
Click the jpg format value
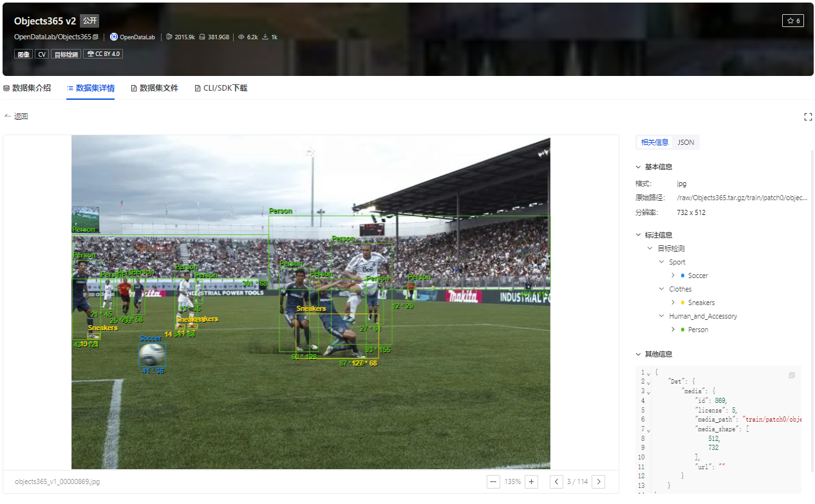coord(682,183)
